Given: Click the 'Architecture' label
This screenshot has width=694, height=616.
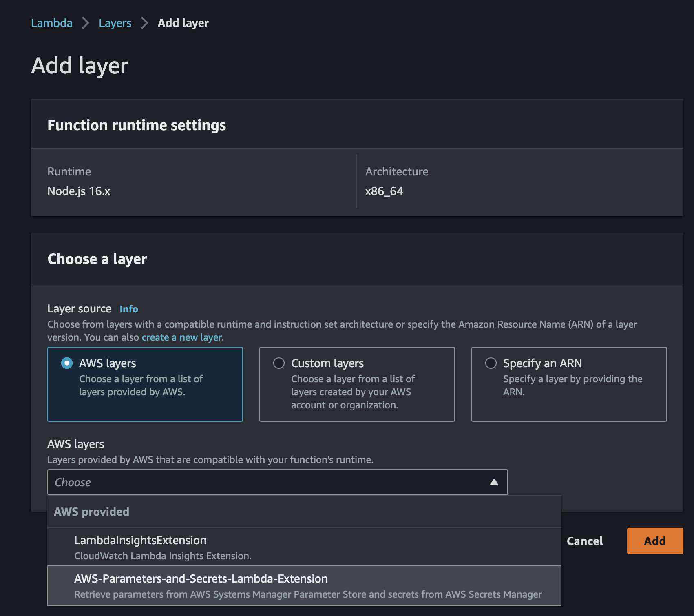Looking at the screenshot, I should pos(397,171).
